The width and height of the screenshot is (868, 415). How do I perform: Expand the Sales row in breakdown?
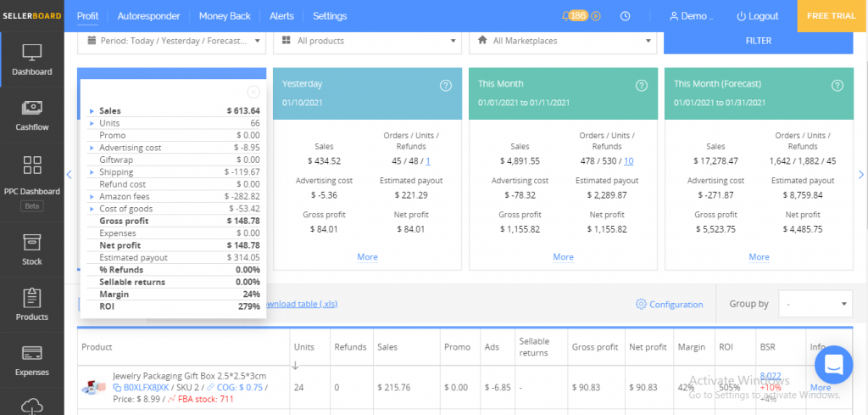(x=92, y=111)
